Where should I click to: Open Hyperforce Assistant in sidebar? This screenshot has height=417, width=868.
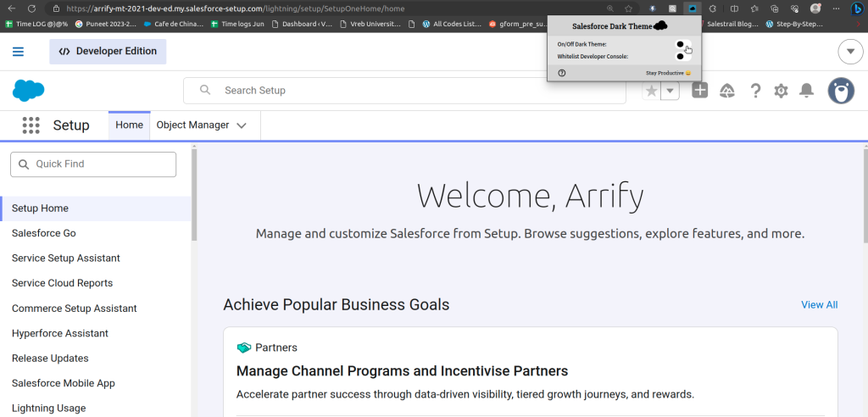pos(60,333)
